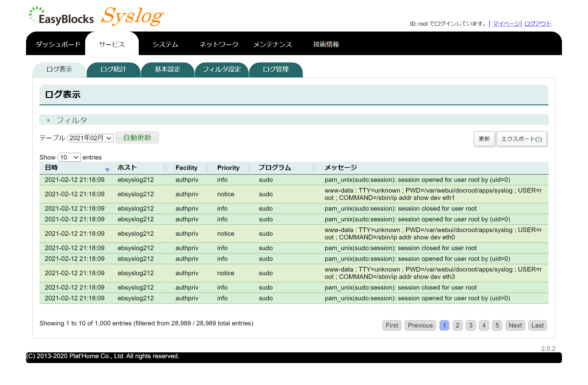Open the Show entries count dropdown
Viewport: 588px width, 385px height.
69,157
